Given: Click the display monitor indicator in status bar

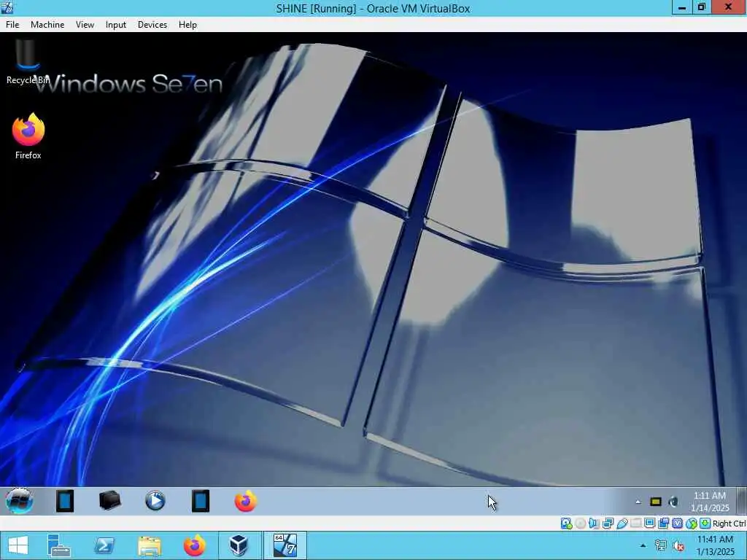Looking at the screenshot, I should [649, 524].
